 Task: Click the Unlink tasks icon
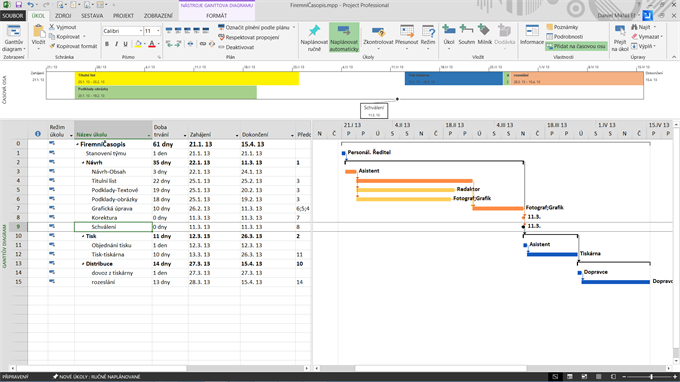[x=212, y=44]
